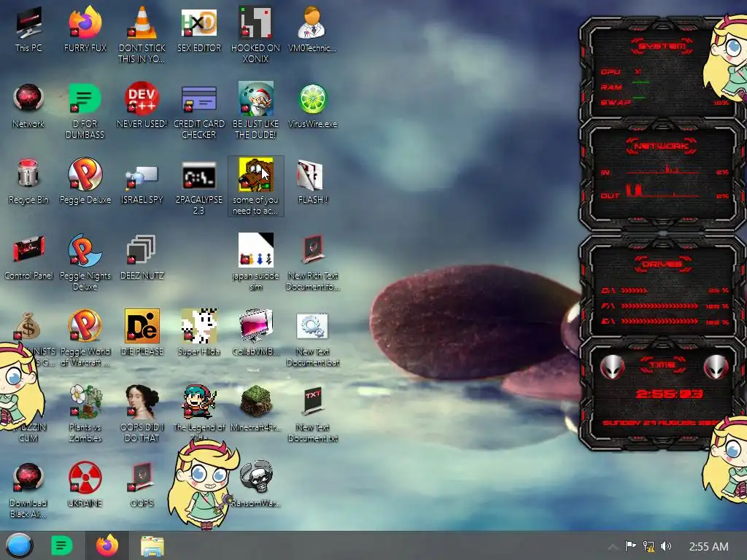Select the japan suicide sim icon

256,262
